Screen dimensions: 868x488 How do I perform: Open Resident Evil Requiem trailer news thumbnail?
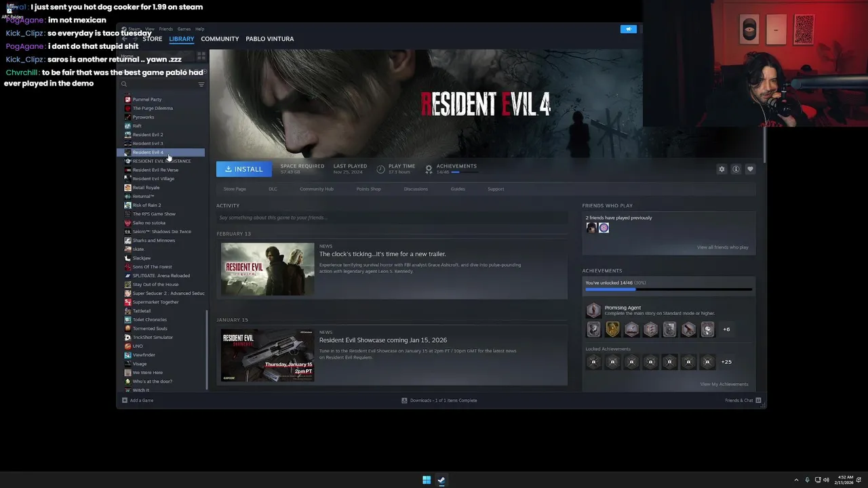point(267,269)
